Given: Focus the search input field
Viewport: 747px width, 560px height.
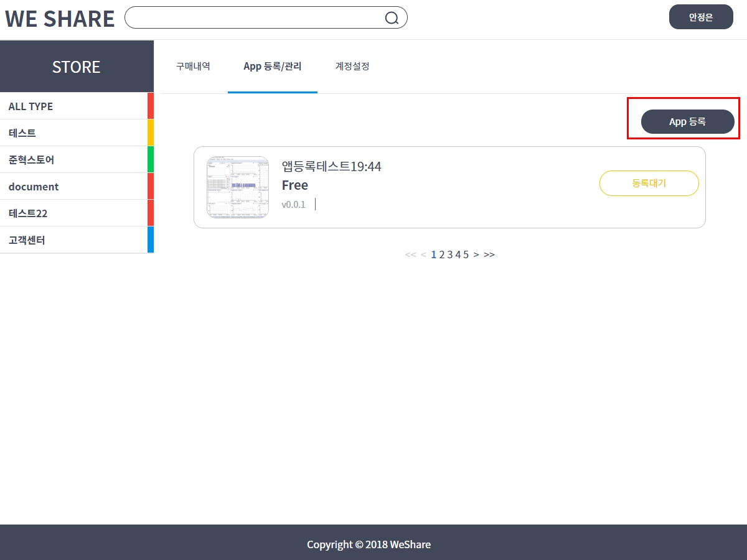Looking at the screenshot, I should [x=255, y=18].
